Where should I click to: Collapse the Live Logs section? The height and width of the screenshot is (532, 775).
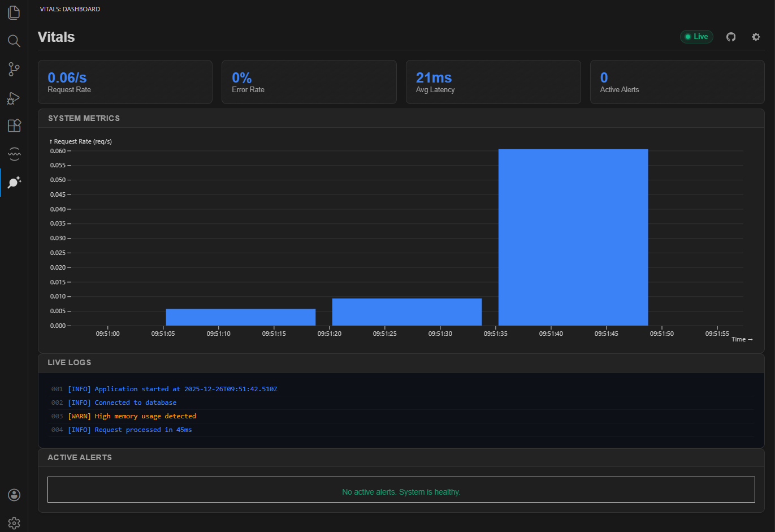(69, 362)
